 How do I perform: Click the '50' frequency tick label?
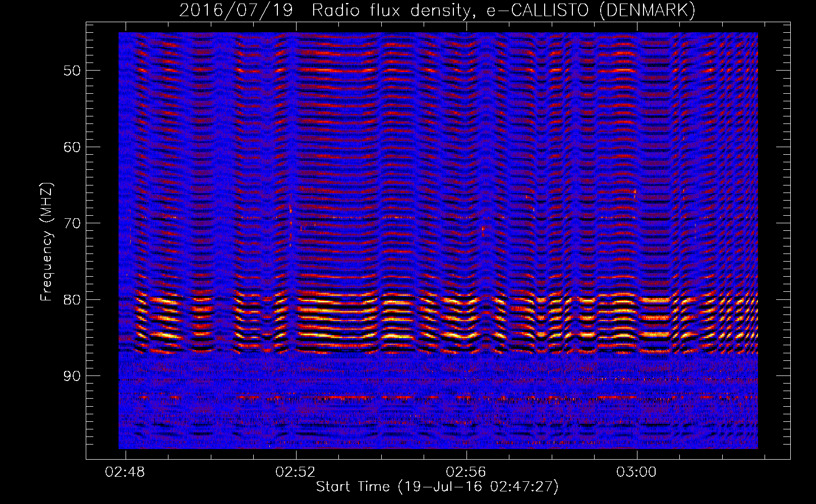click(x=72, y=71)
